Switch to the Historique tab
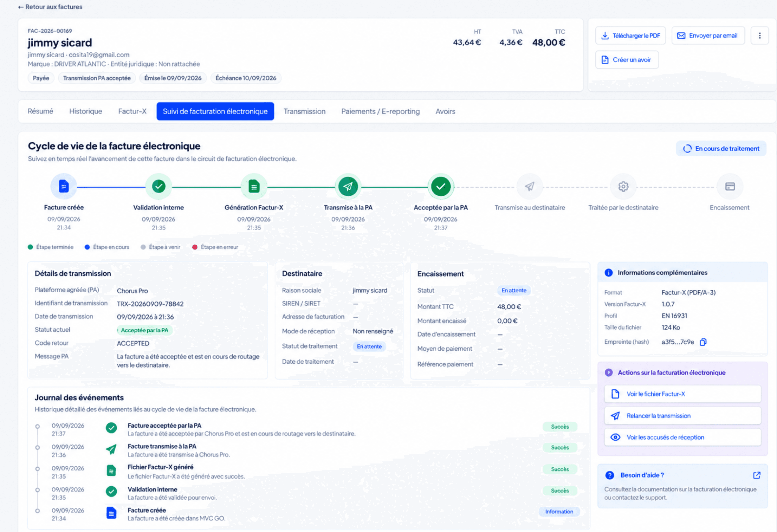777x532 pixels. tap(85, 111)
